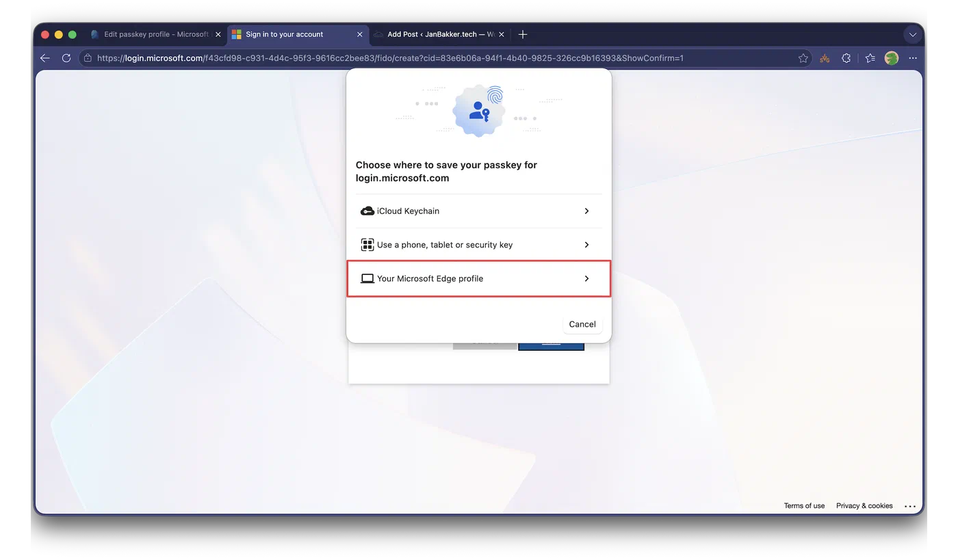Click the site info lock icon
The width and height of the screenshot is (958, 560).
tap(88, 58)
